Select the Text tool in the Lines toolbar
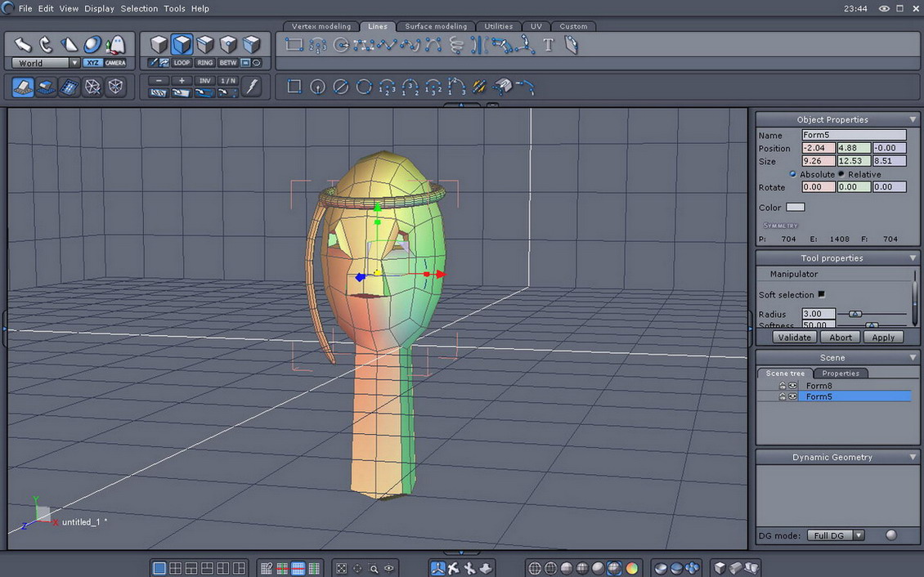Screen dimensions: 924x577 pos(547,44)
